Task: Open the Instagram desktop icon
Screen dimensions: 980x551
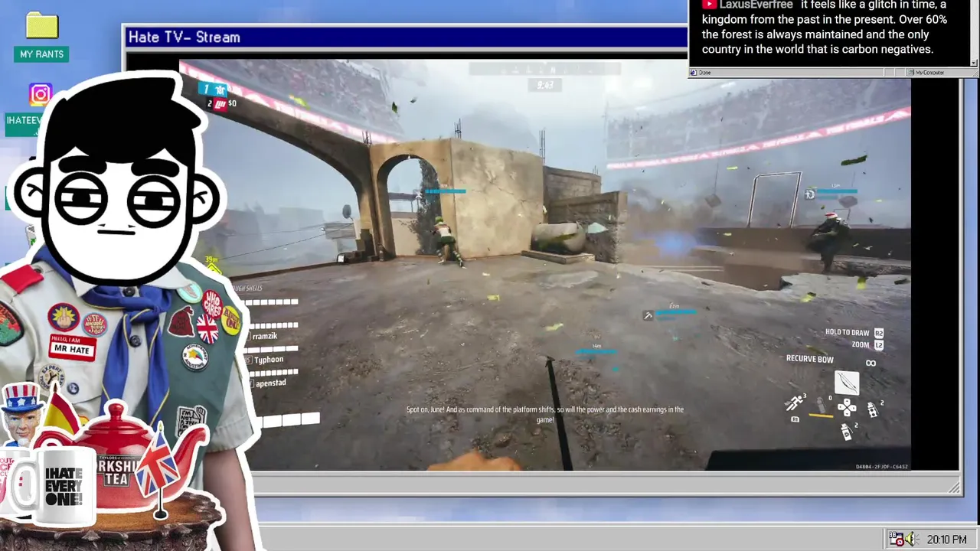Action: tap(41, 95)
